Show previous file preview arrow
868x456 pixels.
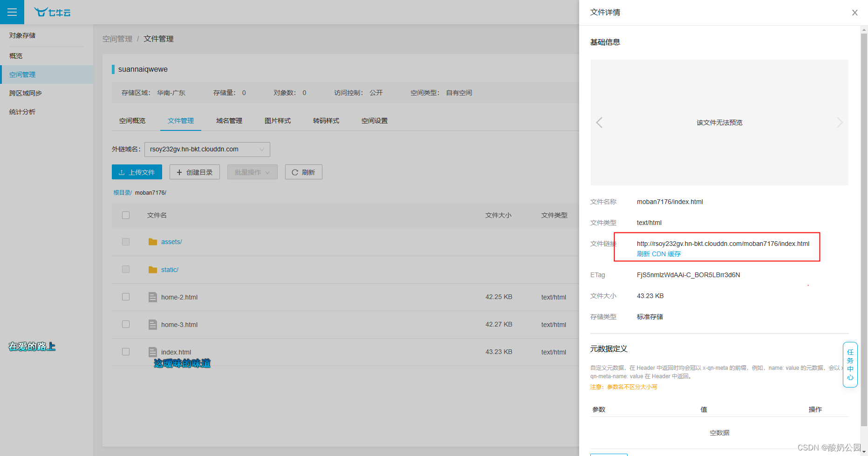[x=599, y=123]
